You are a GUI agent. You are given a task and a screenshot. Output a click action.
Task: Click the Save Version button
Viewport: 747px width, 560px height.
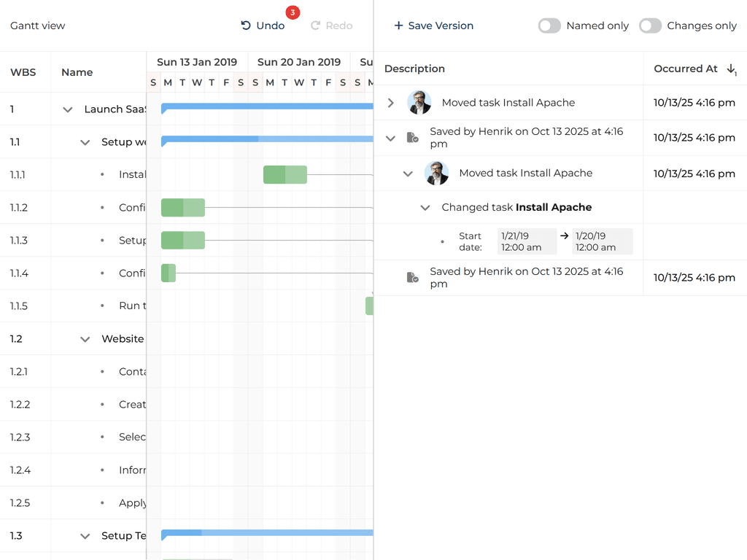point(434,26)
